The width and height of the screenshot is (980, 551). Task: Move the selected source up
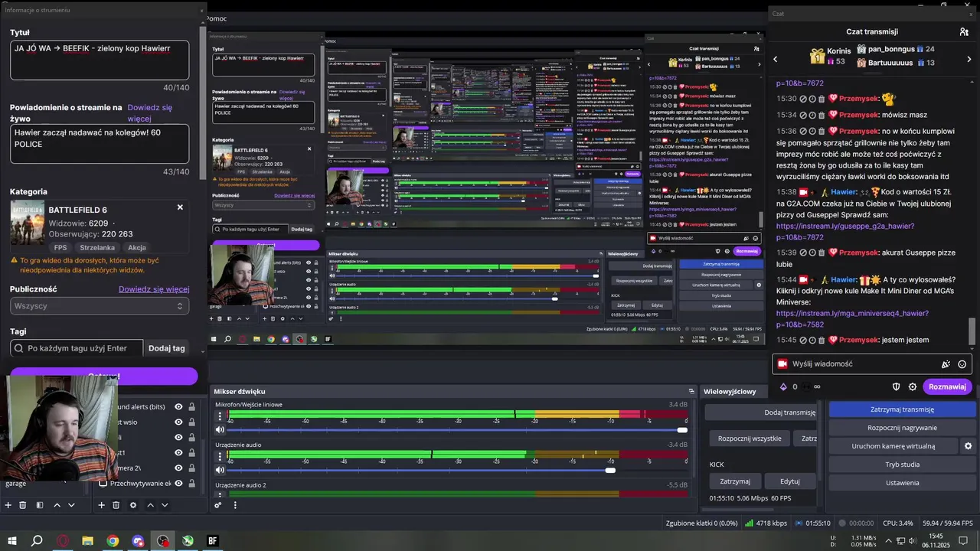click(x=150, y=505)
